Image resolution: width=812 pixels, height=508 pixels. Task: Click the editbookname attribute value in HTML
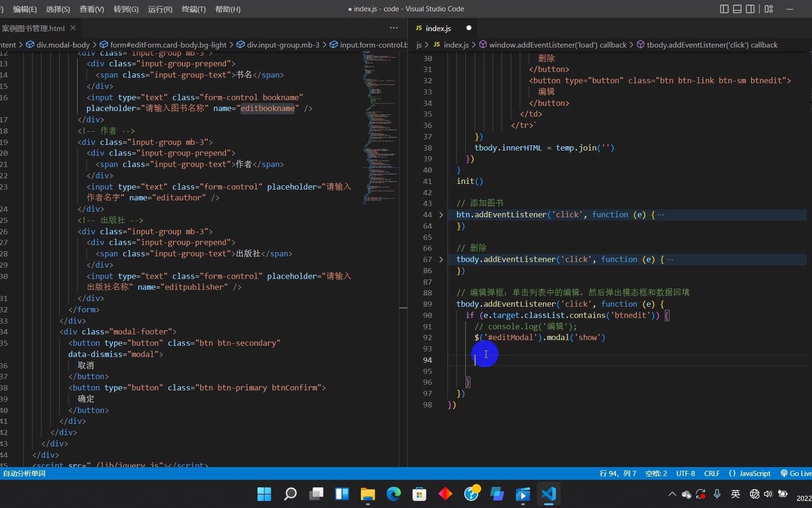[268, 109]
